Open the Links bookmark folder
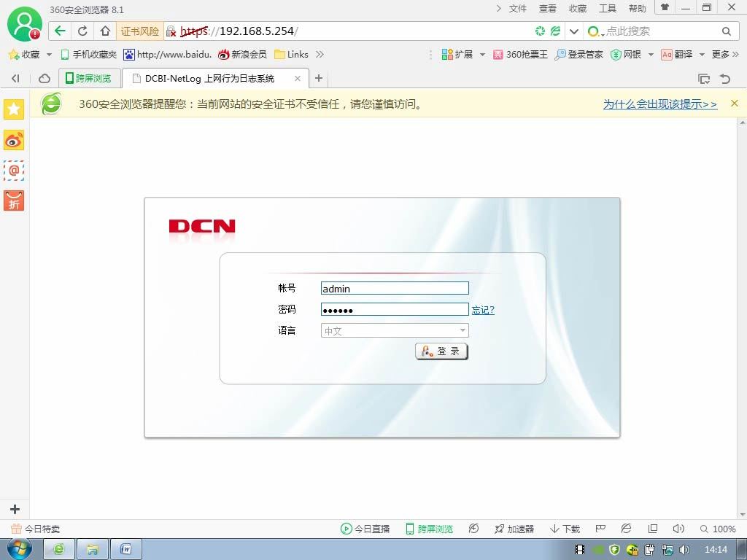 pyautogui.click(x=292, y=54)
